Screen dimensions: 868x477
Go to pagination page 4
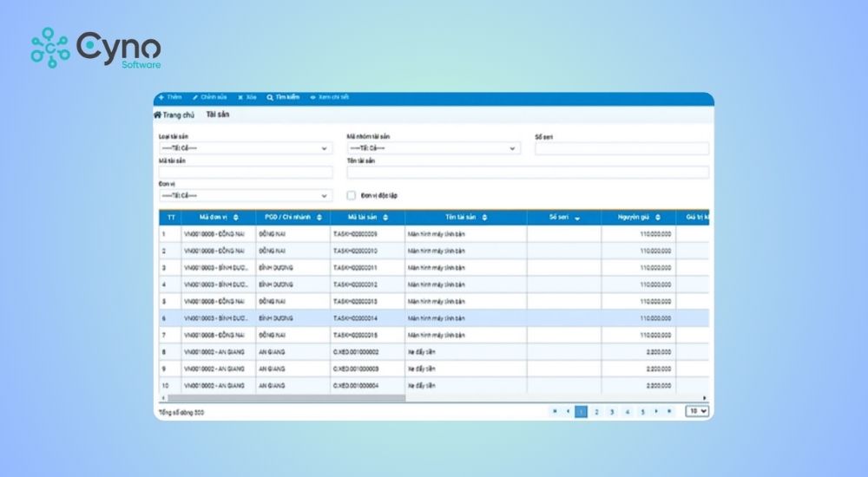[628, 412]
